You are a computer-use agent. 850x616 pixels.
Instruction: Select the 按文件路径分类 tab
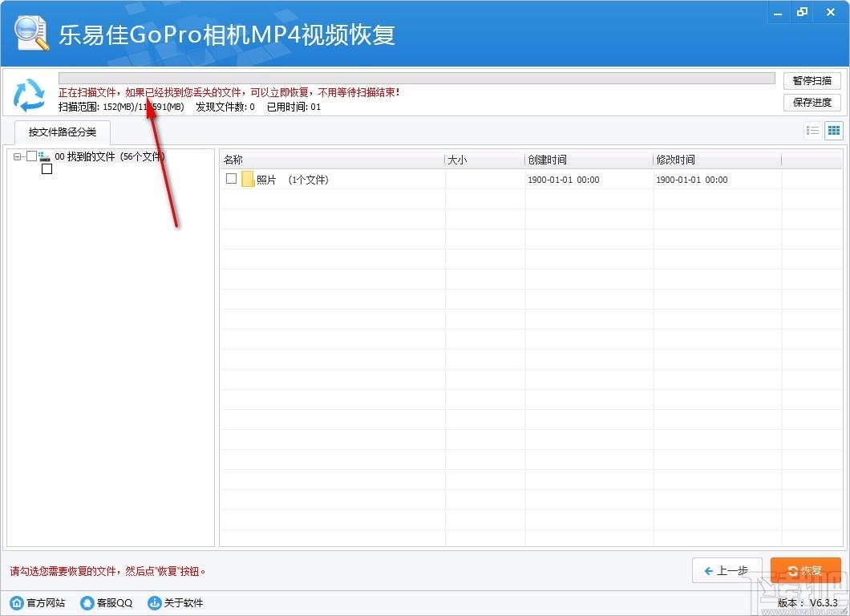coord(63,132)
